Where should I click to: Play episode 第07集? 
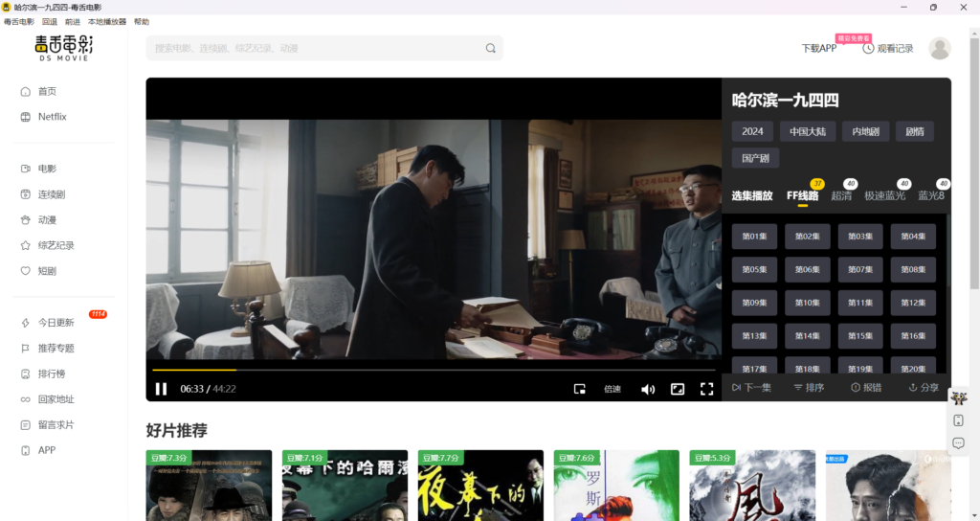coord(860,269)
